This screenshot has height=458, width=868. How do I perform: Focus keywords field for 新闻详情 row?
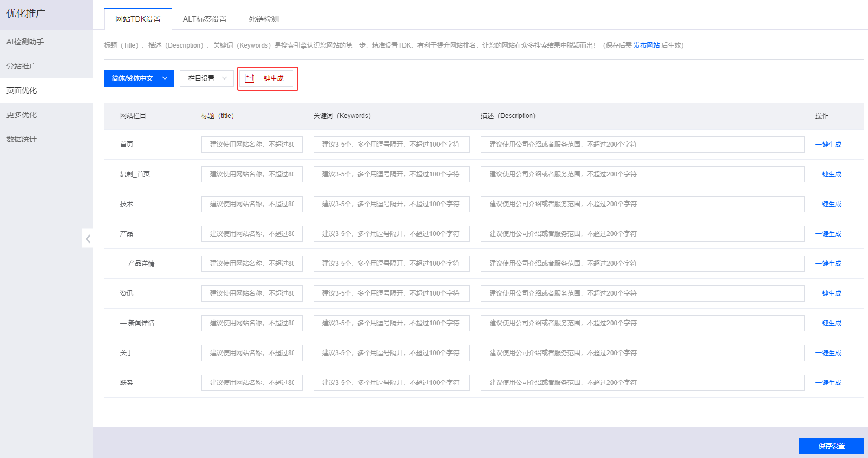[391, 323]
